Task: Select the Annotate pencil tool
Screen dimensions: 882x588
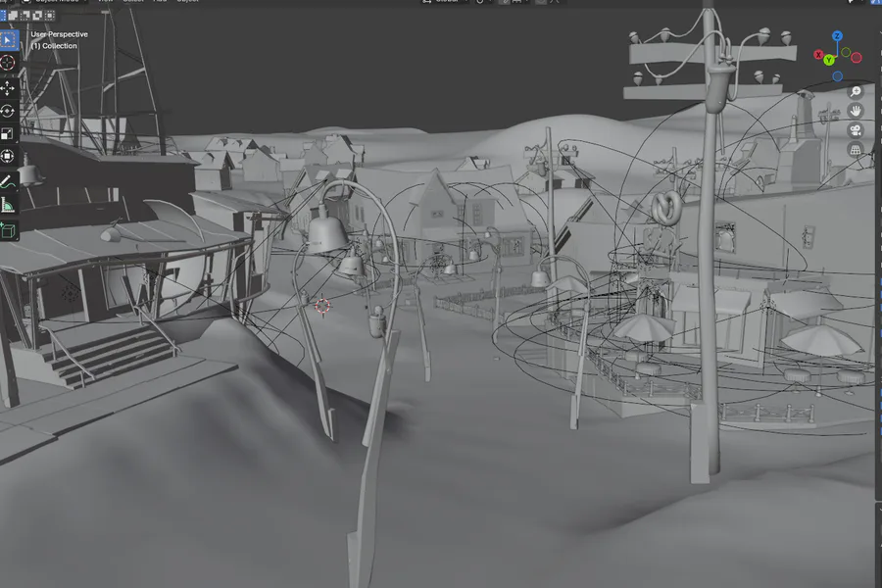Action: (8, 181)
